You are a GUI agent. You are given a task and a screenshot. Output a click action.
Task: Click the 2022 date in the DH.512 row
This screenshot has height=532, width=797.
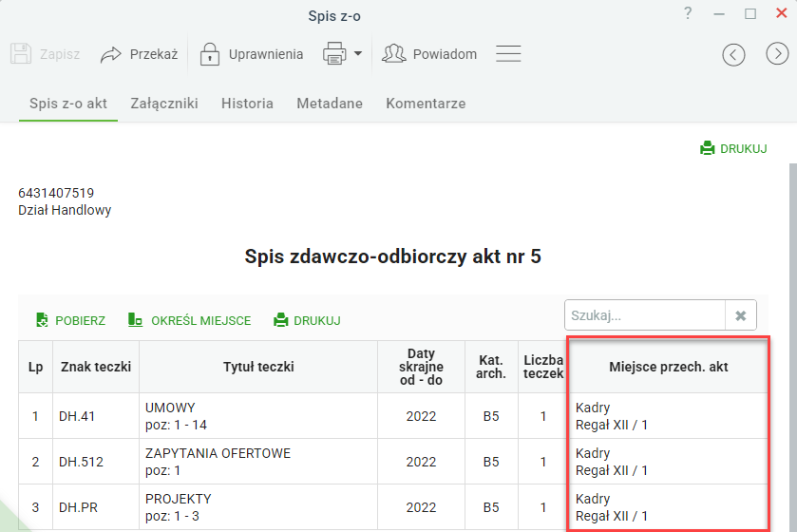tap(421, 462)
